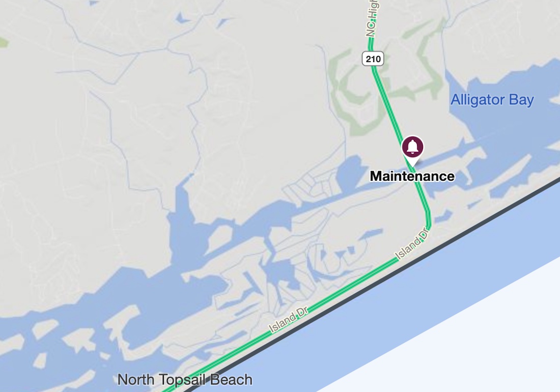Image resolution: width=560 pixels, height=392 pixels.
Task: Select the 210 highway shield icon
Action: [x=373, y=59]
